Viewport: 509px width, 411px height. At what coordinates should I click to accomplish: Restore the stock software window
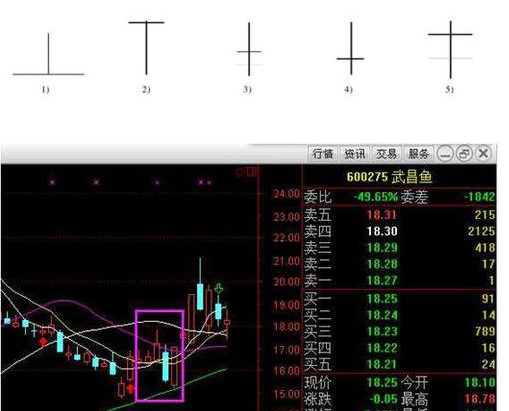point(464,154)
